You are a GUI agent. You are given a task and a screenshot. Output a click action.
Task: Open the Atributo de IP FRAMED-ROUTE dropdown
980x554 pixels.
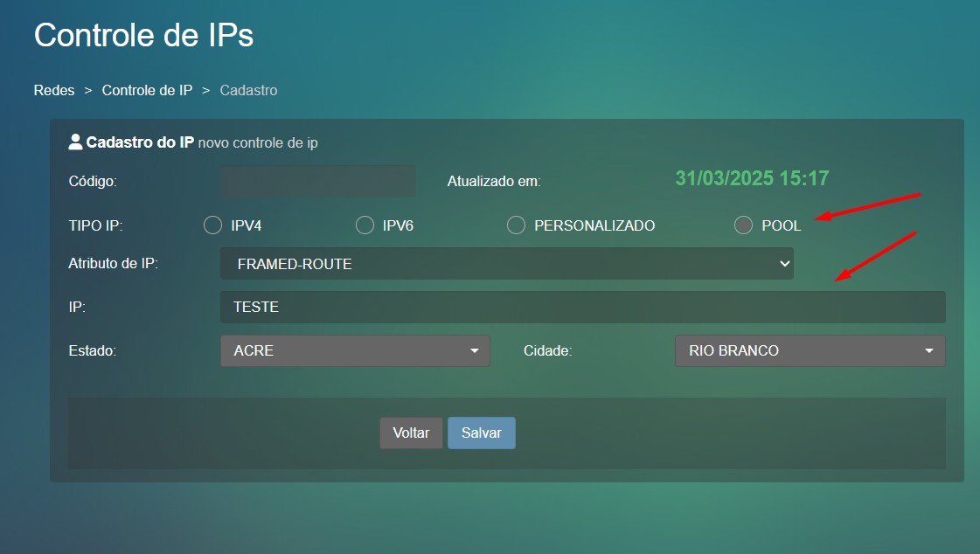pyautogui.click(x=506, y=264)
